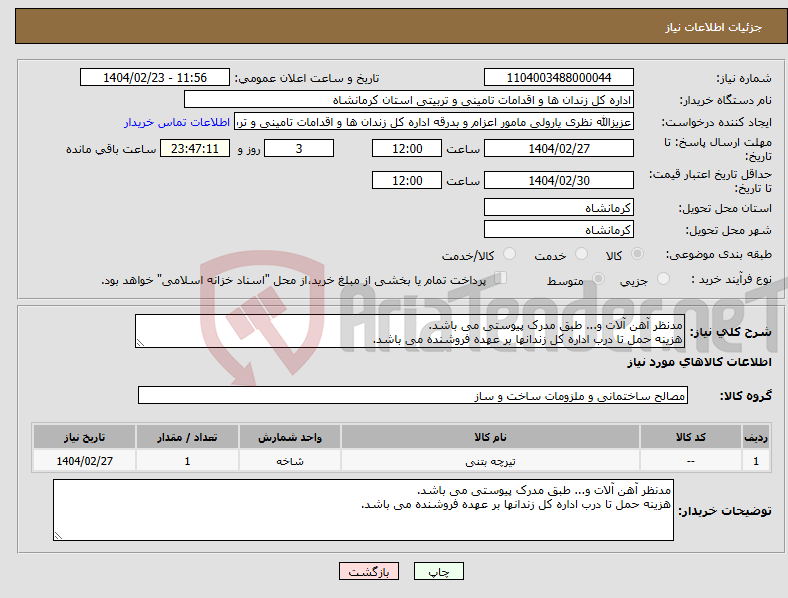The image size is (788, 598).
Task: Select the کالا radio button
Action: pyautogui.click(x=637, y=254)
